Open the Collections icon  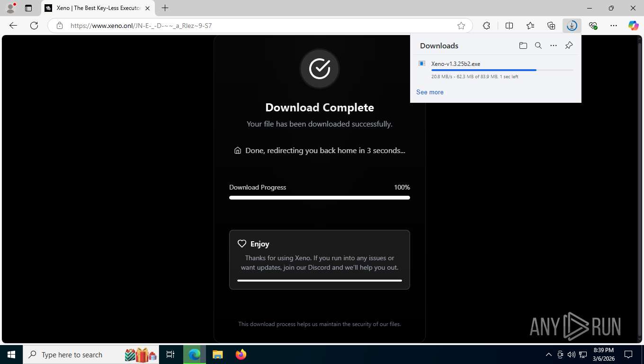[551, 26]
